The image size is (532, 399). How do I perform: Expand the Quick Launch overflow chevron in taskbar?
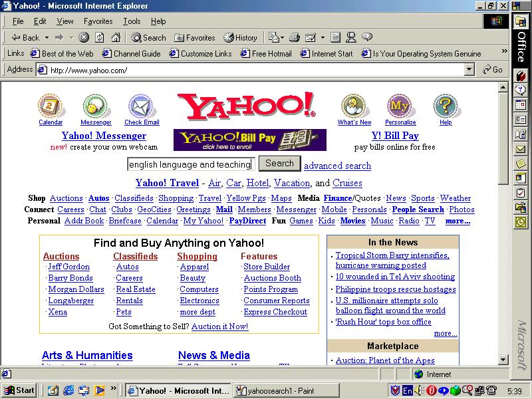pyautogui.click(x=113, y=388)
